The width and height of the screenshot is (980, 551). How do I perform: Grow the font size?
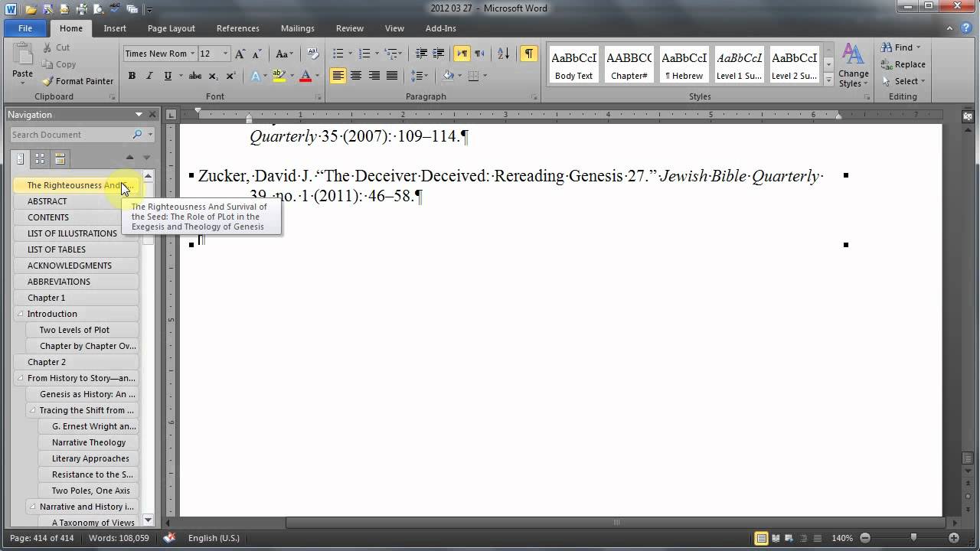click(240, 54)
